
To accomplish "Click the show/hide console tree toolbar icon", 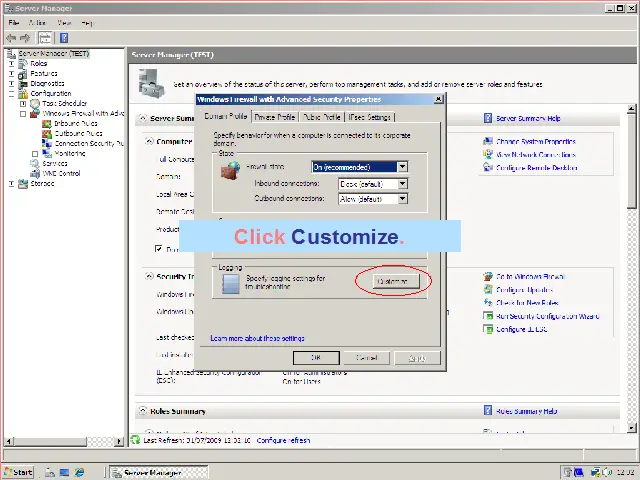I will tap(45, 38).
